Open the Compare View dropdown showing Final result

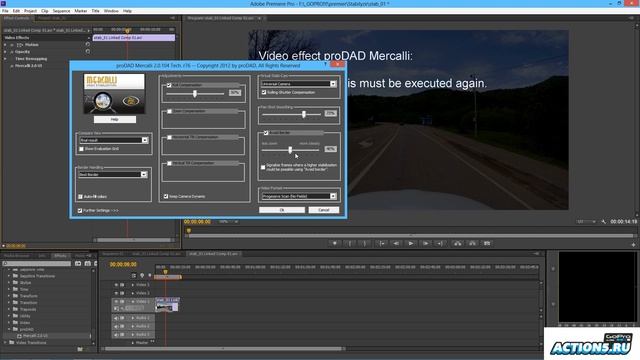coord(113,140)
